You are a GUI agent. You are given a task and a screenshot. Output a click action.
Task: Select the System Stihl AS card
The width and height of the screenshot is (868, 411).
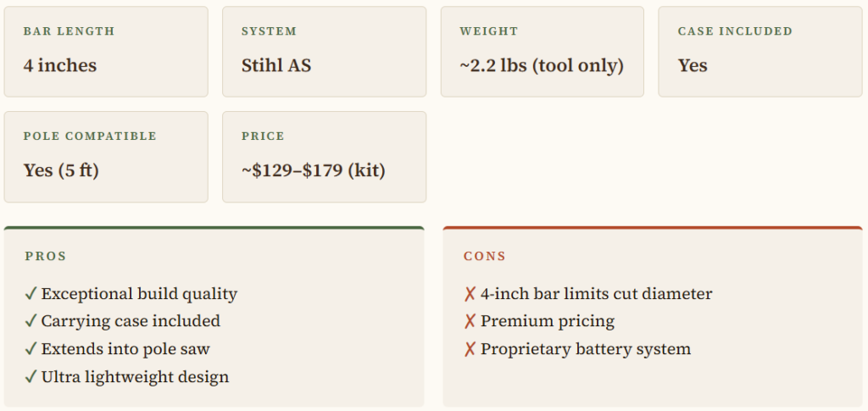pos(324,52)
